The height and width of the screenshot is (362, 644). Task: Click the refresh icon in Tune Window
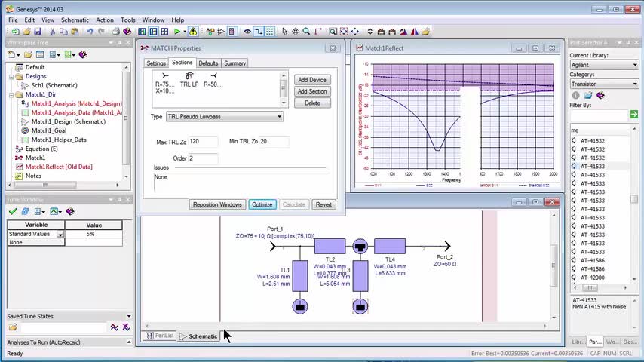25,212
